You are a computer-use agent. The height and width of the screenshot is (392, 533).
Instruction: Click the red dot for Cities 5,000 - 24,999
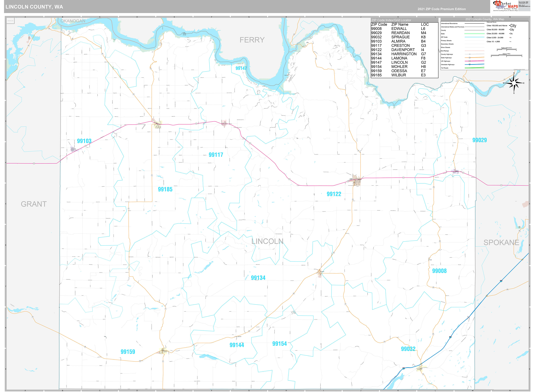[x=509, y=38]
